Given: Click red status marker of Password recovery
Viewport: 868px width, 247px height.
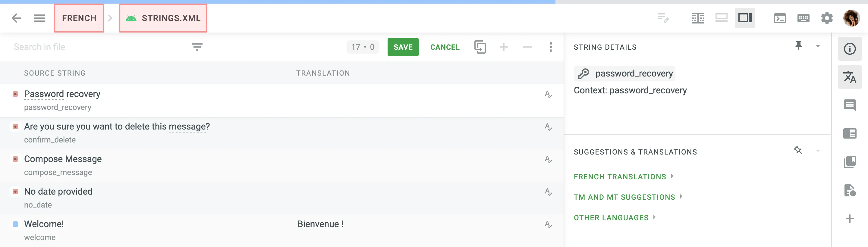Looking at the screenshot, I should coord(15,94).
